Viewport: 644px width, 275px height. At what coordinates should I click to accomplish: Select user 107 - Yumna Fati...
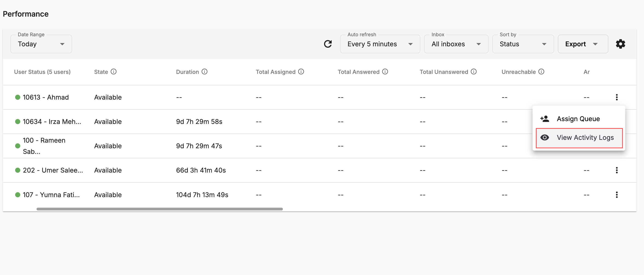[51, 195]
